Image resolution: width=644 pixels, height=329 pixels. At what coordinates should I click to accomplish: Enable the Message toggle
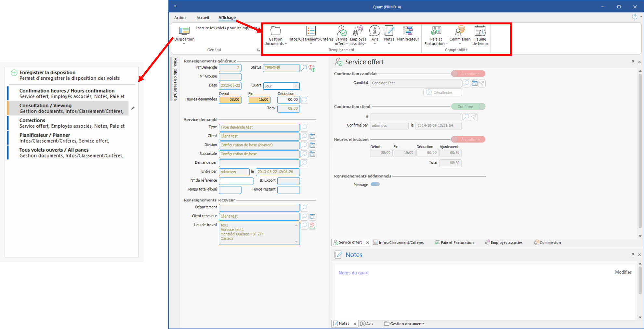375,185
